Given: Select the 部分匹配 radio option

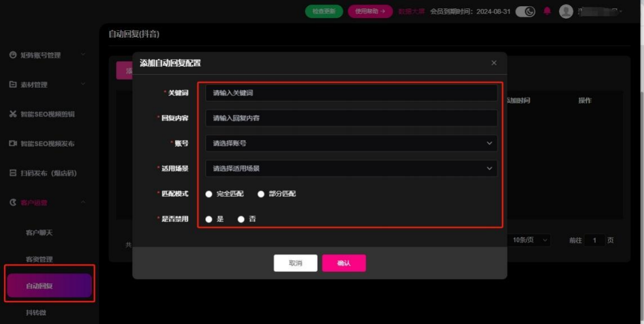Looking at the screenshot, I should pyautogui.click(x=261, y=194).
